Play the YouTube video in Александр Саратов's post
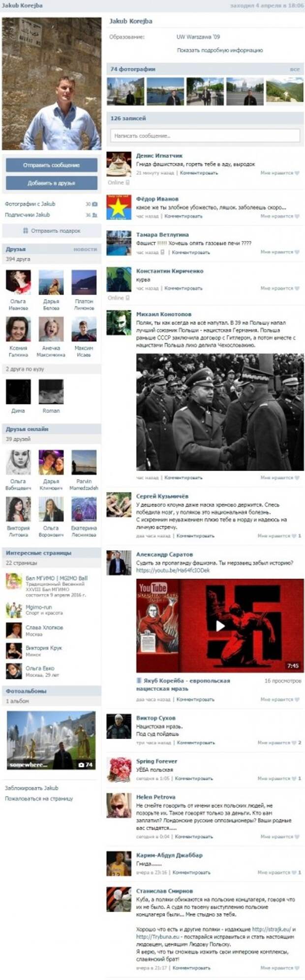The image size is (305, 980). tap(220, 626)
